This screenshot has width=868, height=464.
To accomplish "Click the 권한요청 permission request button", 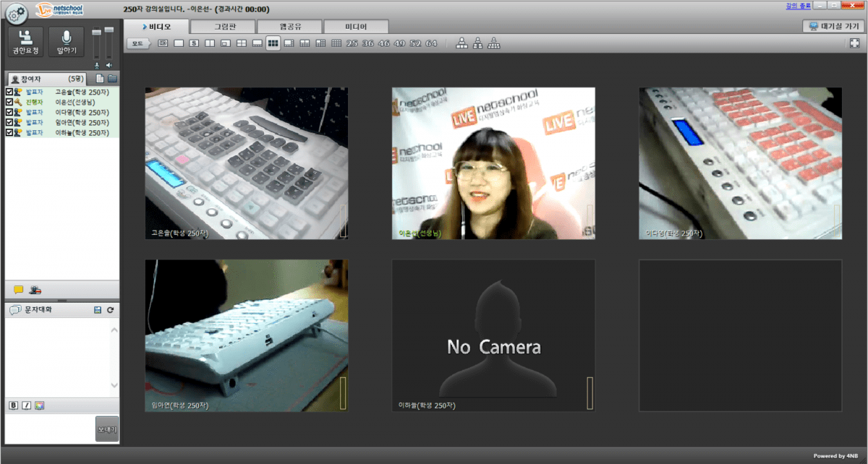I will tap(25, 43).
